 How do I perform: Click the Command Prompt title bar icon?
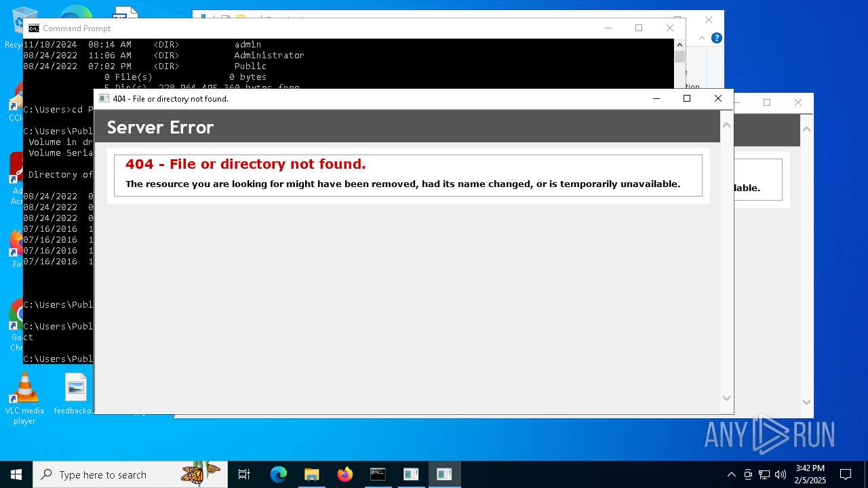click(34, 28)
